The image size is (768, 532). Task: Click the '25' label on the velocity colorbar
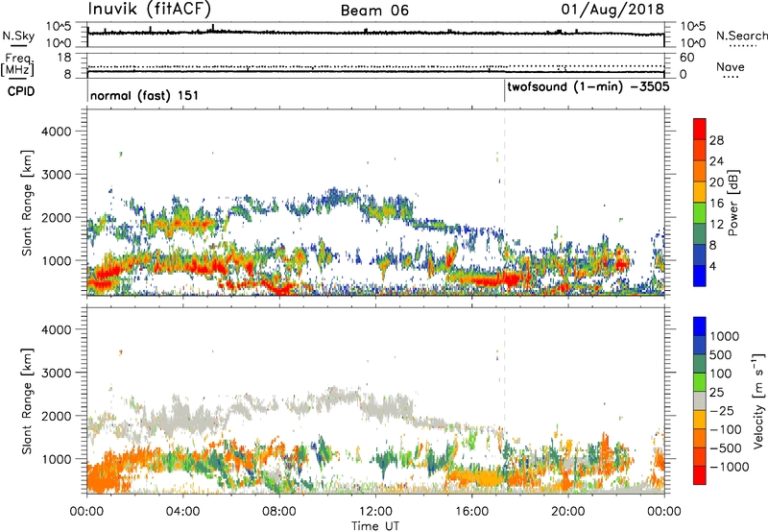click(716, 392)
